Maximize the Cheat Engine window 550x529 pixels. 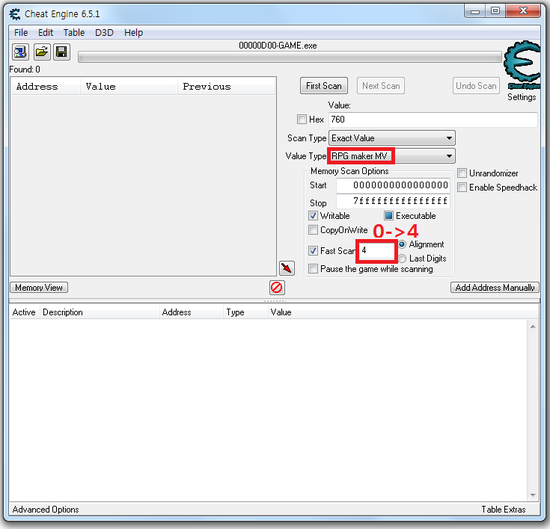(495, 11)
